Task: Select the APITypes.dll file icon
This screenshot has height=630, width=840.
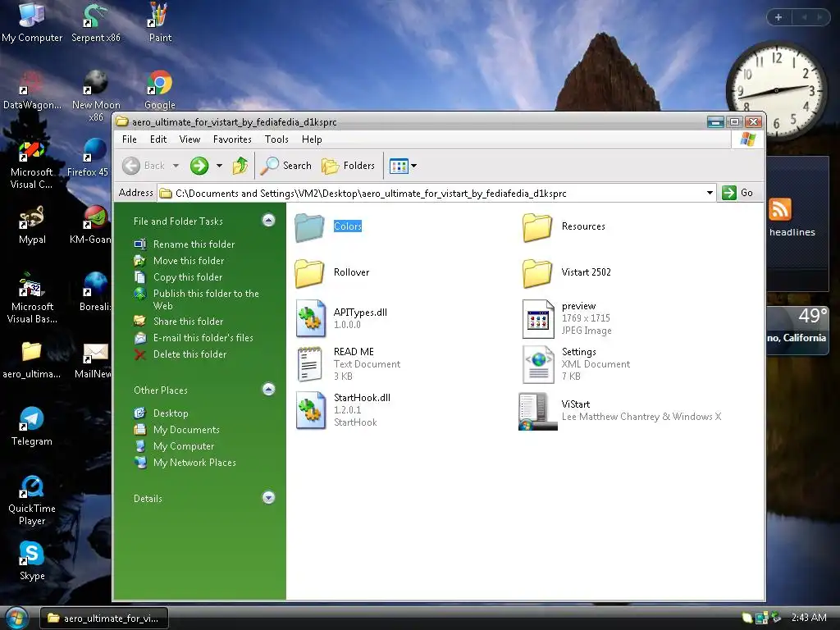Action: pyautogui.click(x=311, y=318)
